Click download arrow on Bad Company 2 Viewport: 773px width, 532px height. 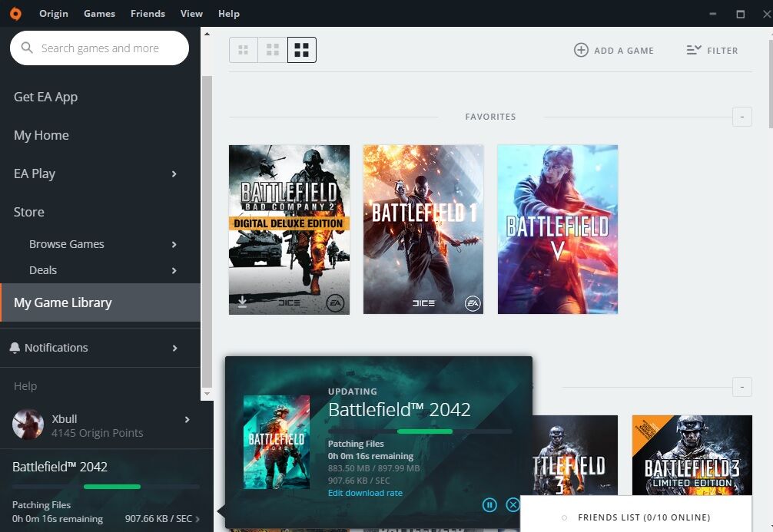[242, 301]
